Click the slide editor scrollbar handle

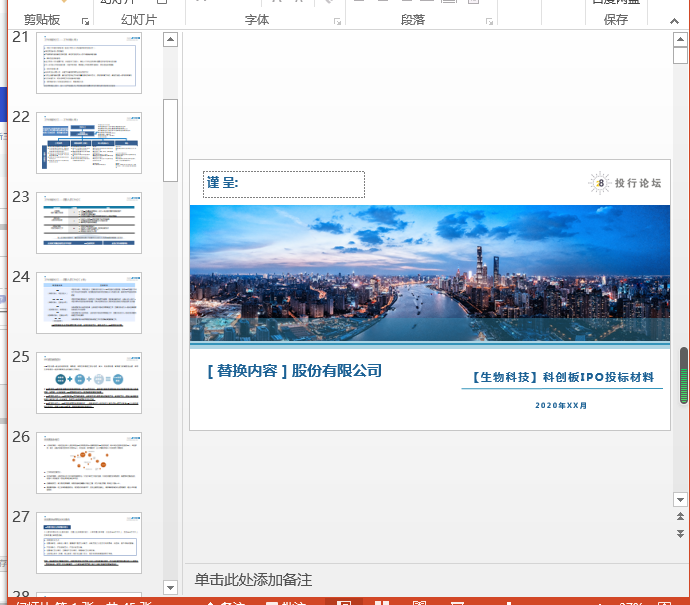(680, 55)
